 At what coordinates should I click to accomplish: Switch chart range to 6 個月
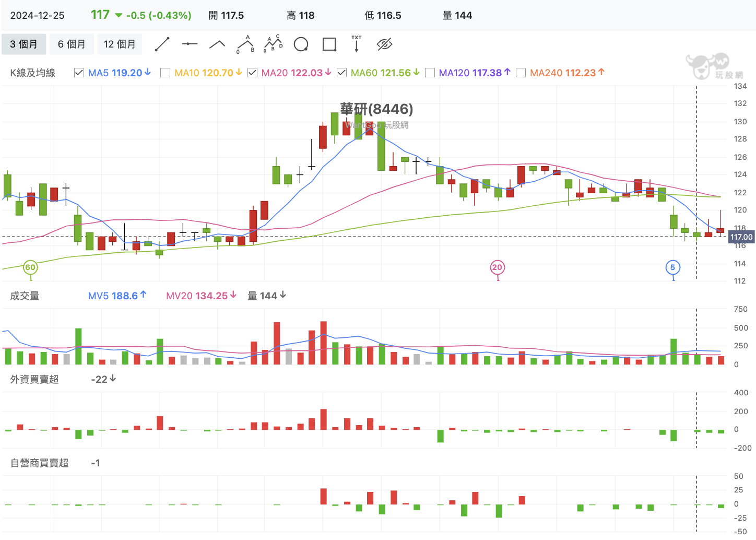(x=72, y=44)
